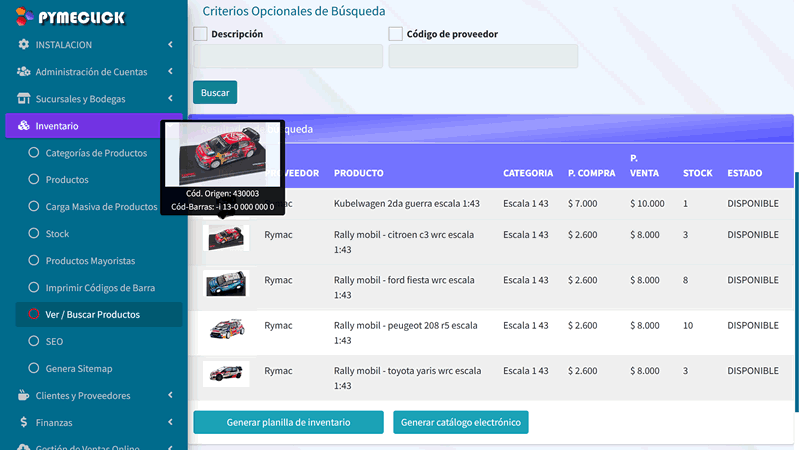800x450 pixels.
Task: Open the Productos menu item
Action: [x=67, y=180]
